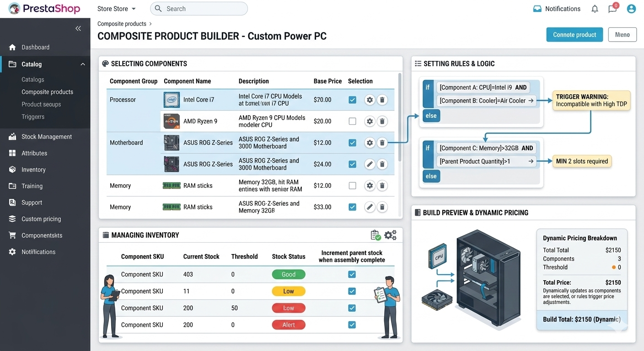Select the AMD Ryzen 9 checkbox

tap(352, 121)
